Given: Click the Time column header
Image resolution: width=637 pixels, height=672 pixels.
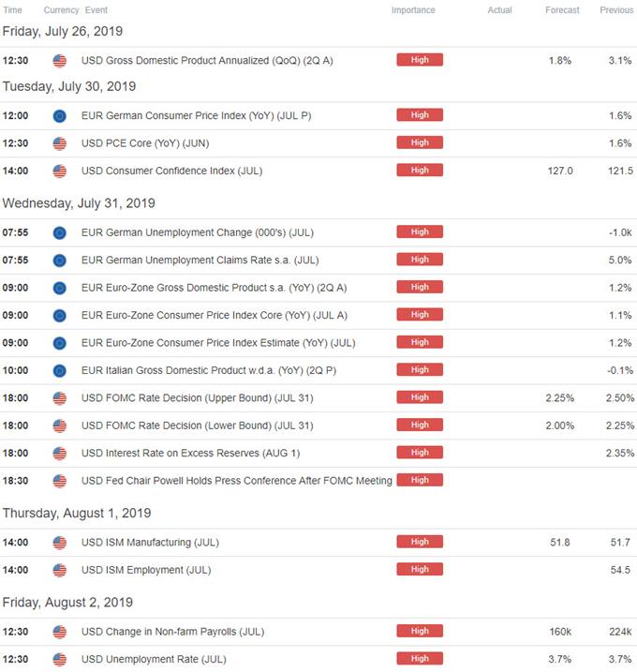Looking at the screenshot, I should (x=12, y=10).
